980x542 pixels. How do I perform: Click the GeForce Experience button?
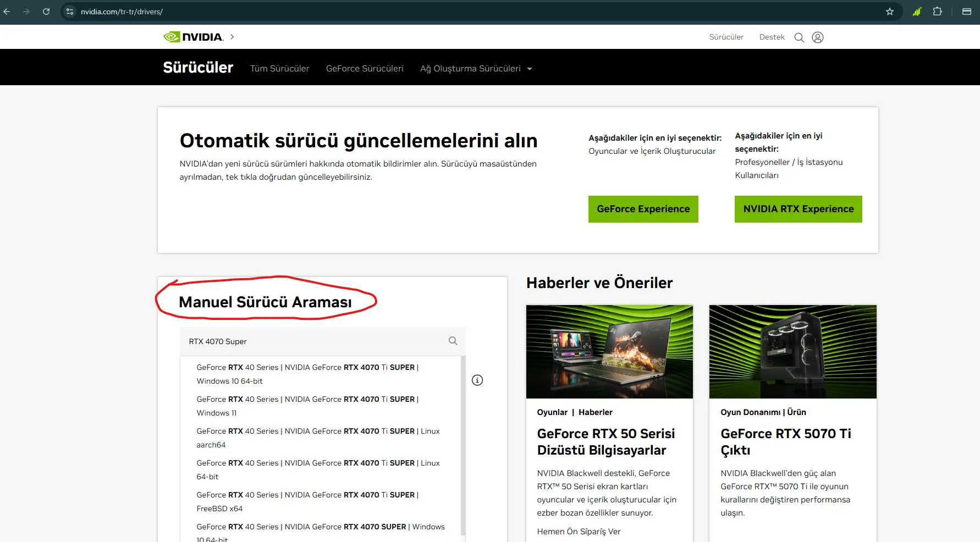pyautogui.click(x=643, y=209)
